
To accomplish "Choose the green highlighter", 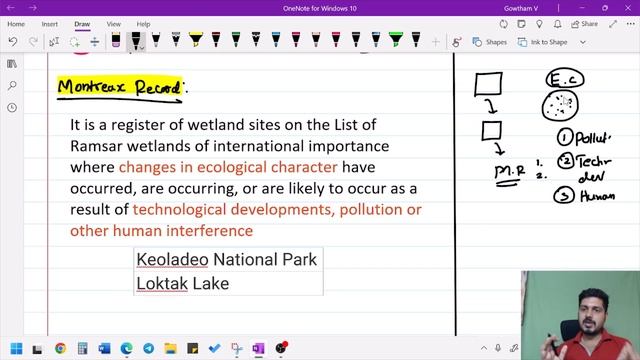I will coord(396,40).
